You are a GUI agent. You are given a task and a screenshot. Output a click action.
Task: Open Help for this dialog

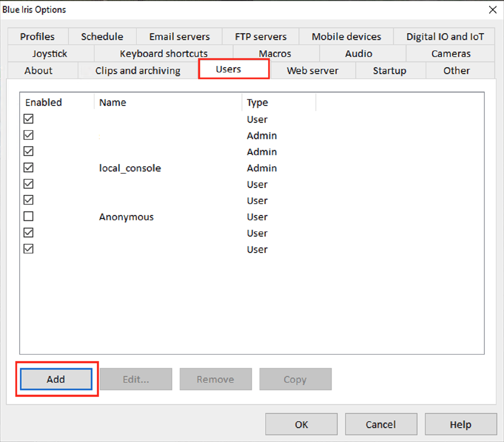[x=461, y=424]
